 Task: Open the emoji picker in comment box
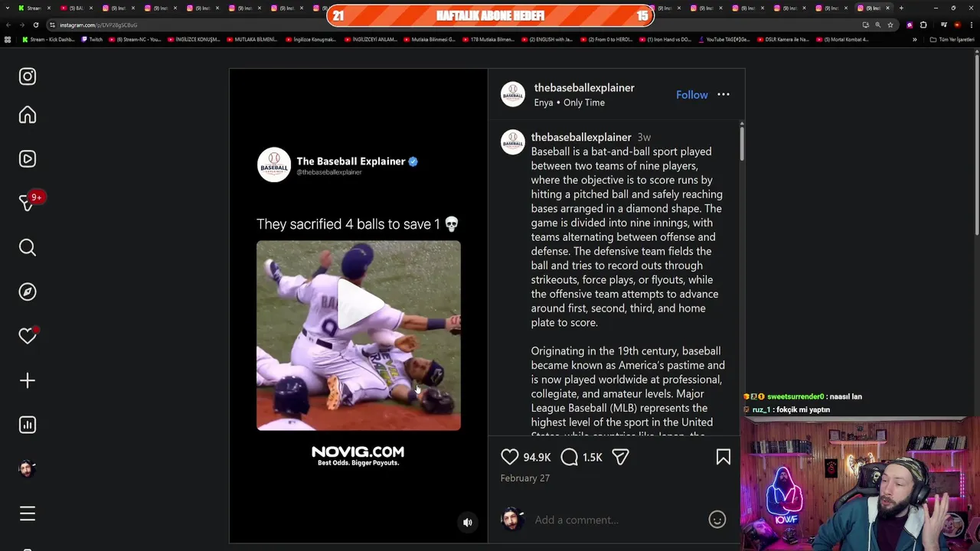[x=717, y=520]
